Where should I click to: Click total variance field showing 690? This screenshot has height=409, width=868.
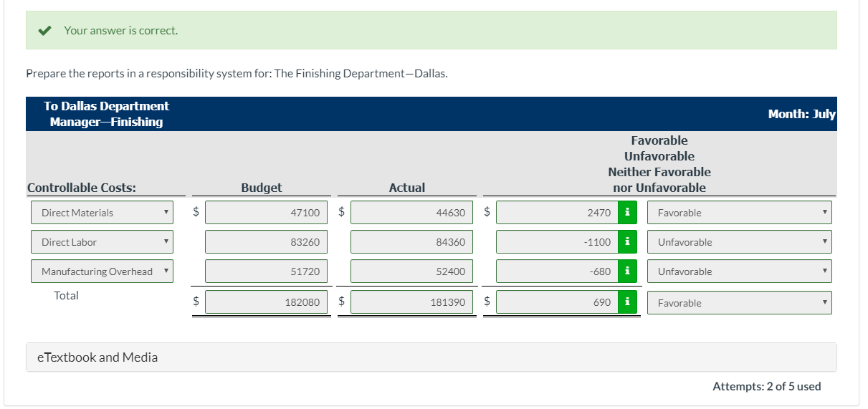tap(557, 302)
